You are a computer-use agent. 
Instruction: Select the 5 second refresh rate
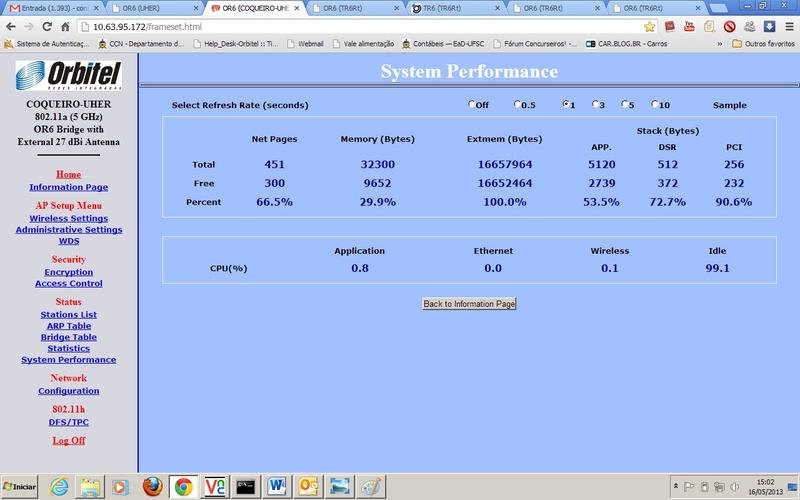[x=624, y=104]
